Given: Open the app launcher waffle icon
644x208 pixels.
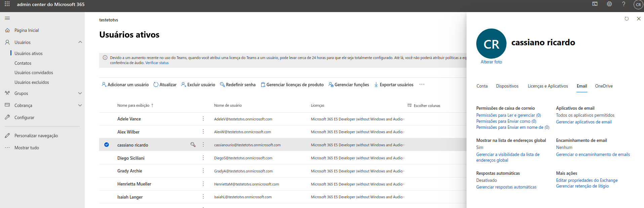Looking at the screenshot, I should (7, 4).
